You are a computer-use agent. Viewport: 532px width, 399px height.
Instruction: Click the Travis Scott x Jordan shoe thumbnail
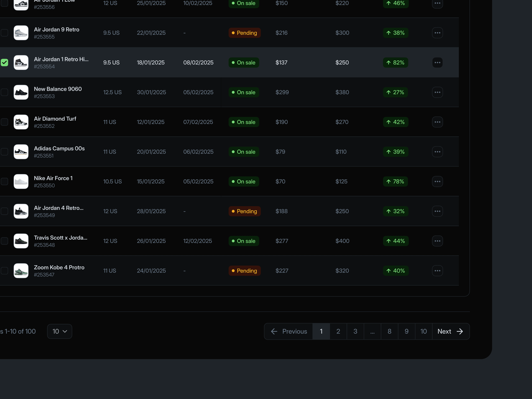click(21, 241)
